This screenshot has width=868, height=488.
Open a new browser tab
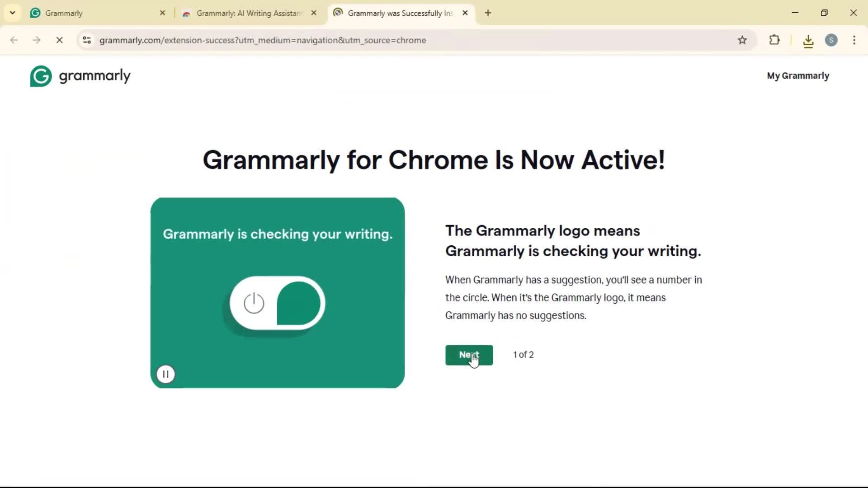[488, 13]
